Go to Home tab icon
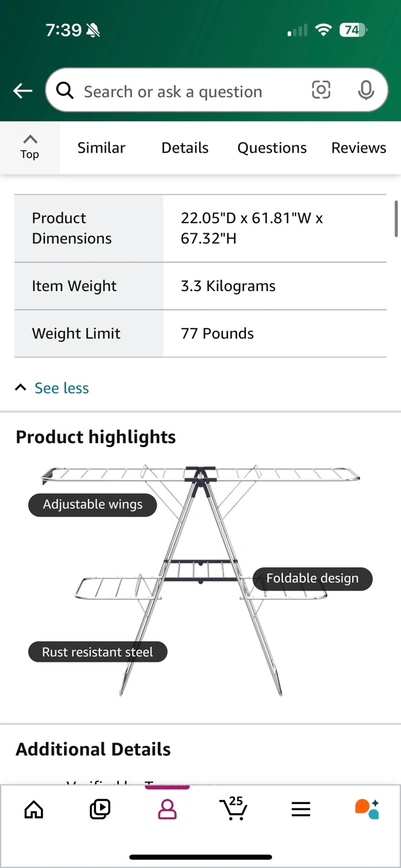This screenshot has height=868, width=401. coord(34,810)
